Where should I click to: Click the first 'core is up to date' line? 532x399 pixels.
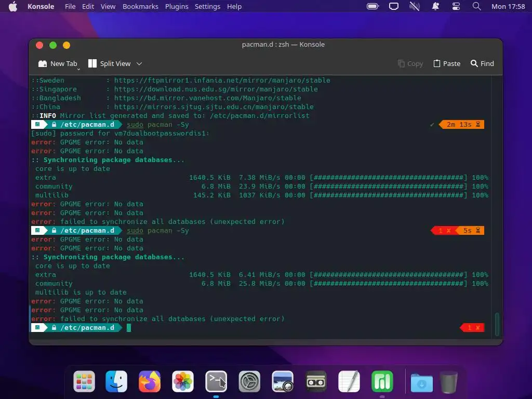[x=73, y=169]
